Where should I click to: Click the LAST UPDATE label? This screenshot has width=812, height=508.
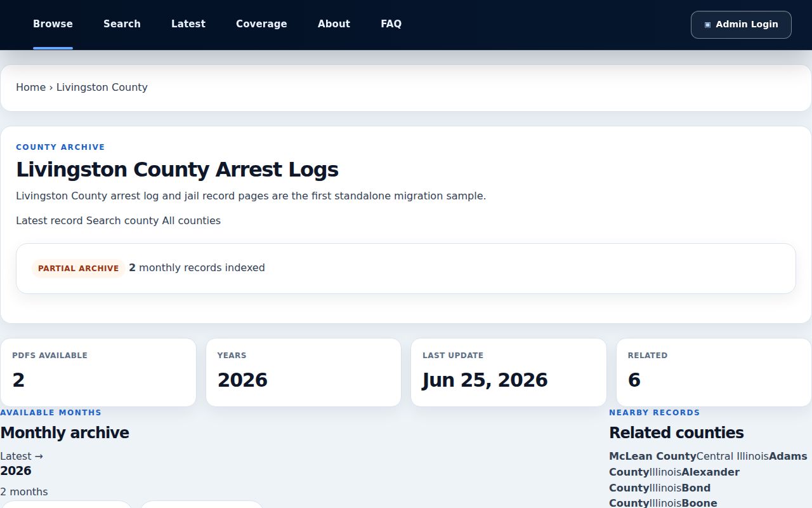coord(453,356)
